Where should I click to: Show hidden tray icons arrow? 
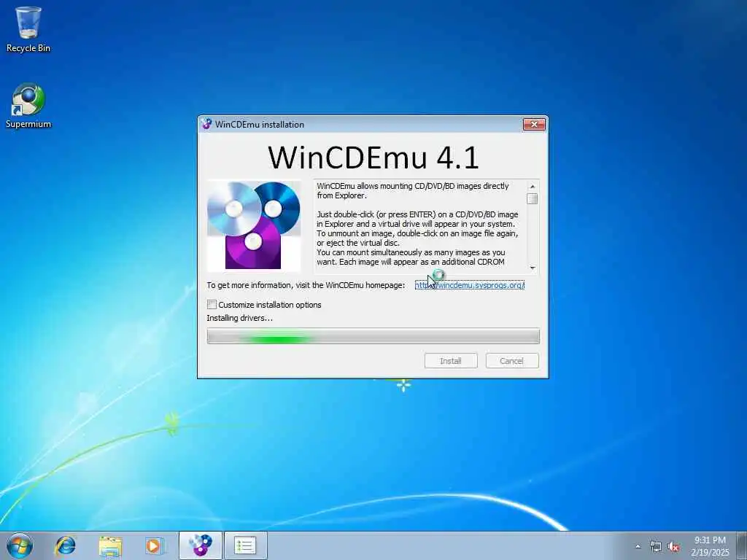[x=638, y=547]
